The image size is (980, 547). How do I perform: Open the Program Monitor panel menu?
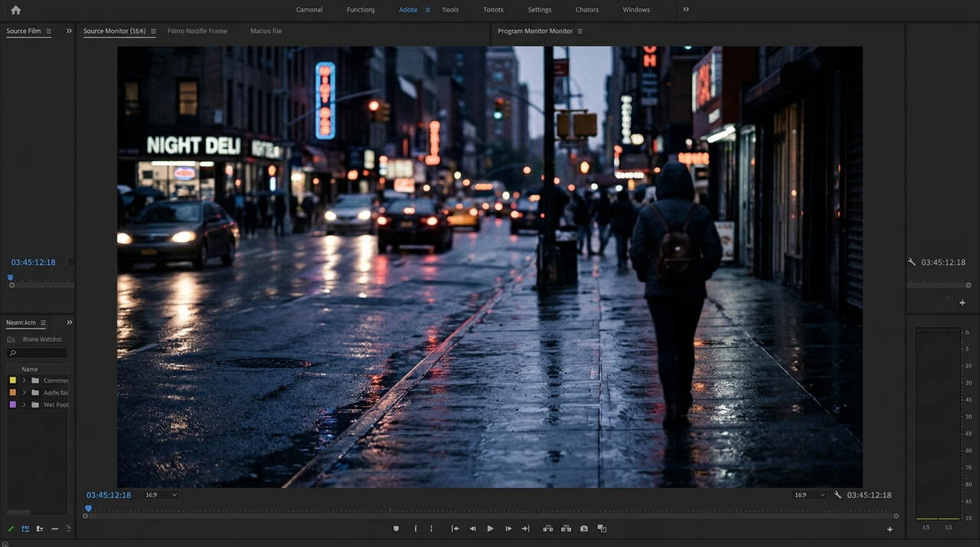tap(580, 31)
